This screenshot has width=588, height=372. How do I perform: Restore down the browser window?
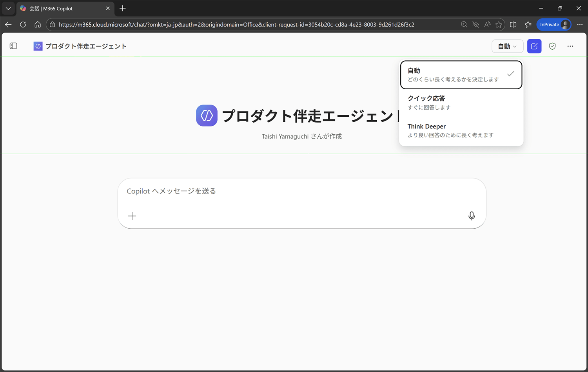[560, 8]
